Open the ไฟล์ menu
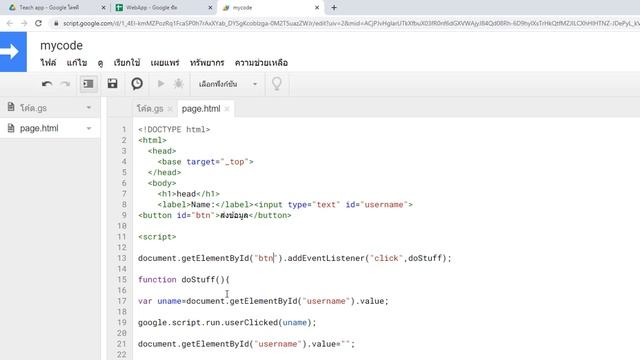 tap(48, 63)
